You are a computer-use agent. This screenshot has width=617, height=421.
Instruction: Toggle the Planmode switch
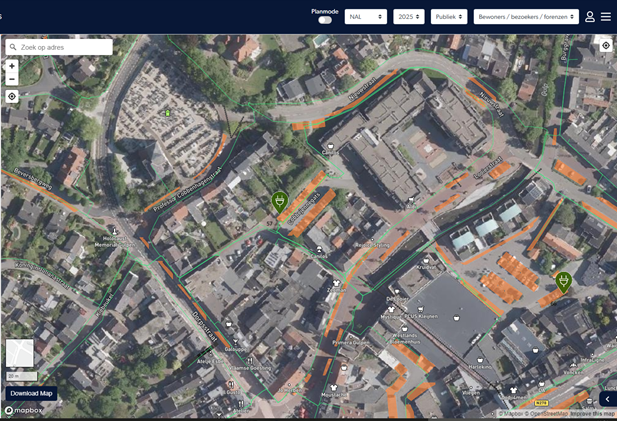(x=325, y=20)
